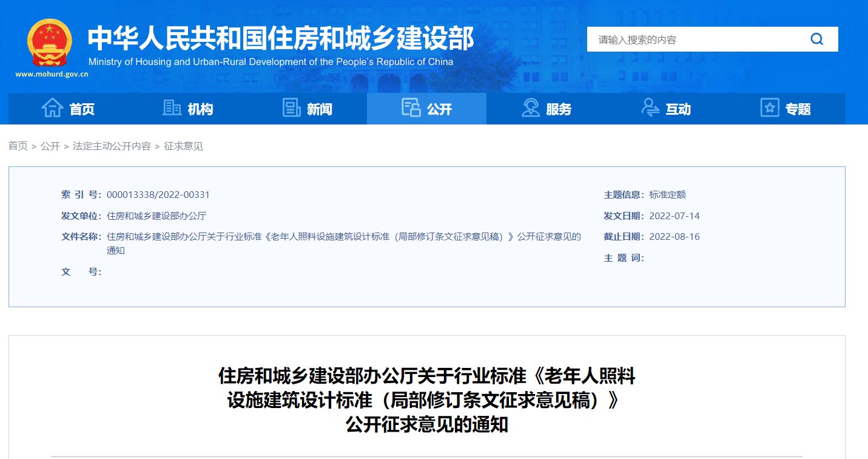Click the www.mohurd.gov.cn site address
Viewport: 868px width, 459px height.
[52, 75]
